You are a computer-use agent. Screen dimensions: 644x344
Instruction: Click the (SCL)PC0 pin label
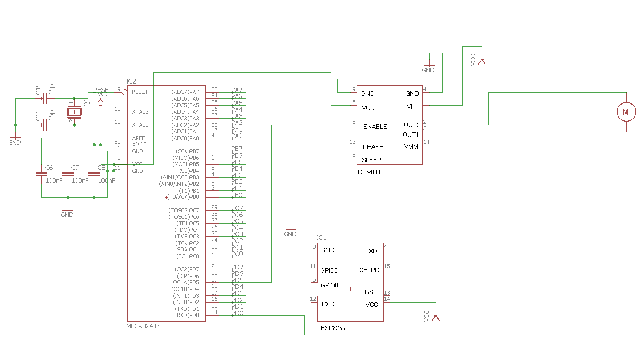point(188,256)
